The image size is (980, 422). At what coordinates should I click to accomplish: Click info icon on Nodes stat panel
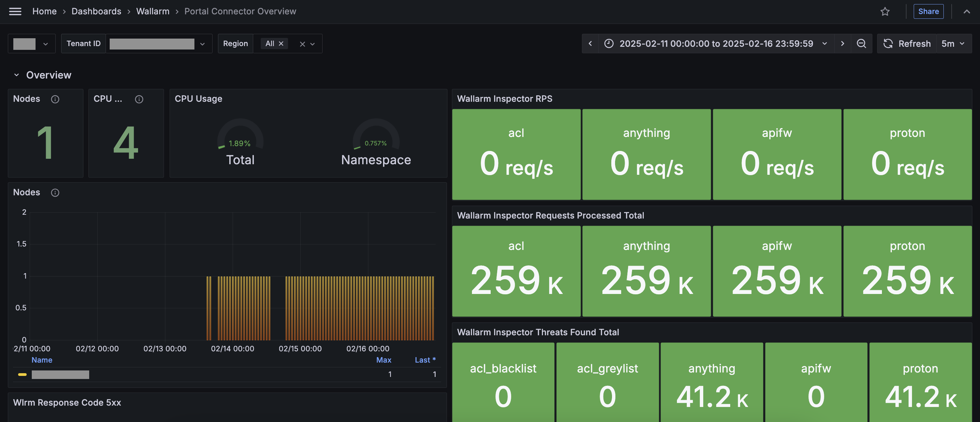(x=55, y=99)
